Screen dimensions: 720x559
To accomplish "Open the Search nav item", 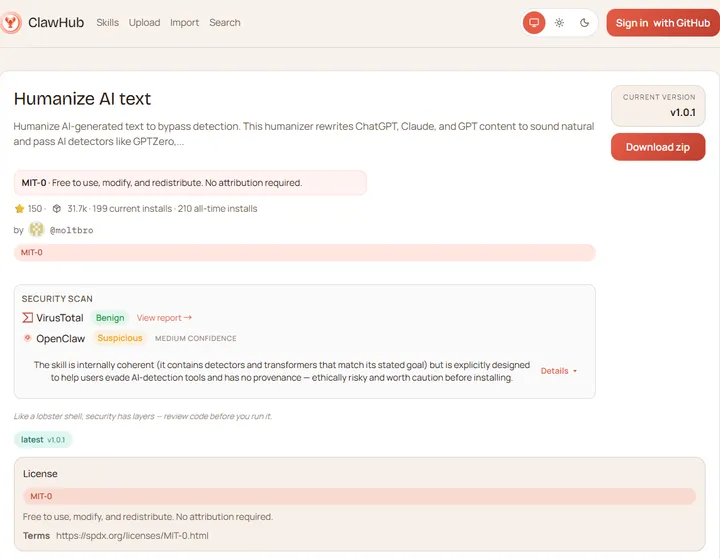I will (225, 23).
